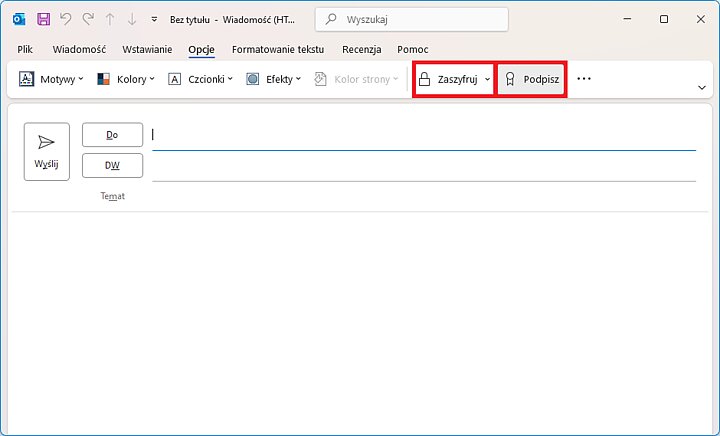The image size is (720, 436).
Task: Expand the Zaszyfruj dropdown arrow
Action: tap(487, 79)
